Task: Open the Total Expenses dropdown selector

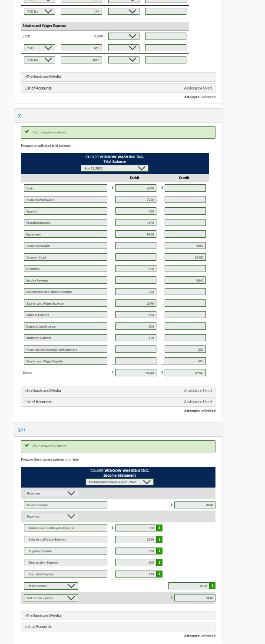Action: coord(71,586)
